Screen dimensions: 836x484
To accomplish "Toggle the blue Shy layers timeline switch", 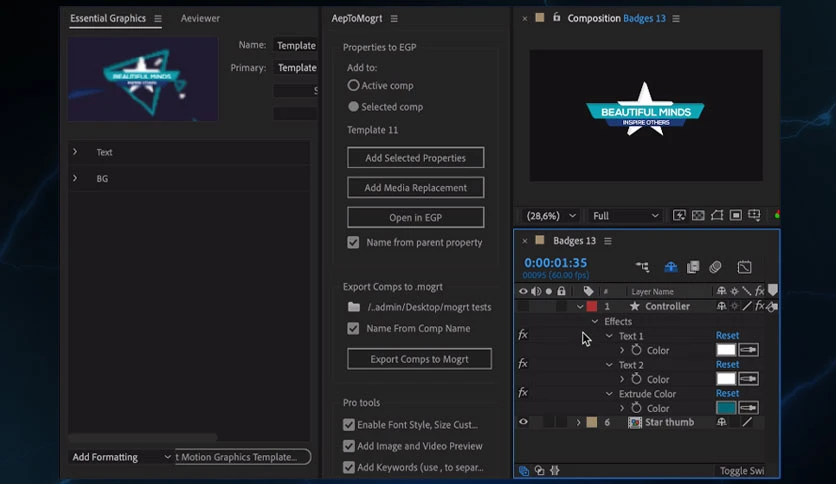I will [671, 267].
